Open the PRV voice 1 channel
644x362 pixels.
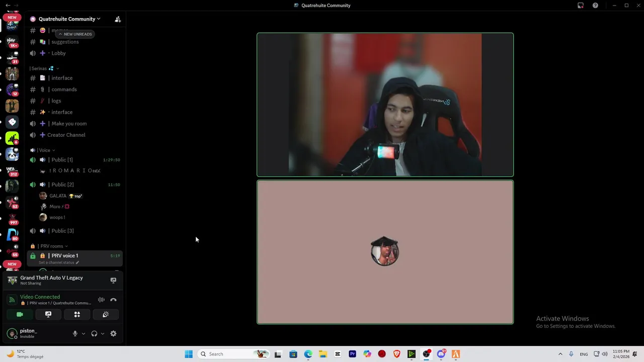[75, 256]
